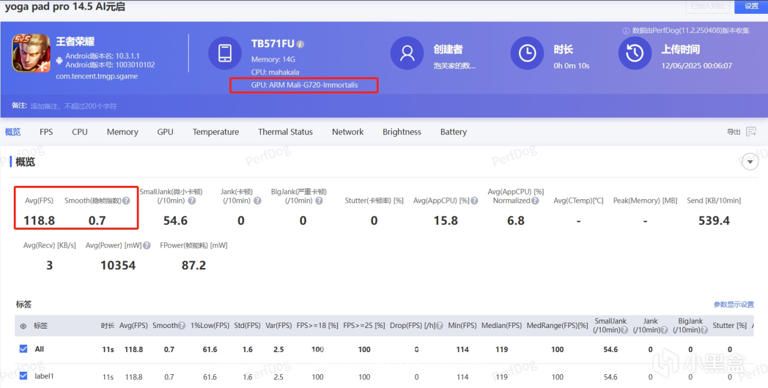The width and height of the screenshot is (768, 388).
Task: Click the export button near tabs
Action: [x=733, y=132]
